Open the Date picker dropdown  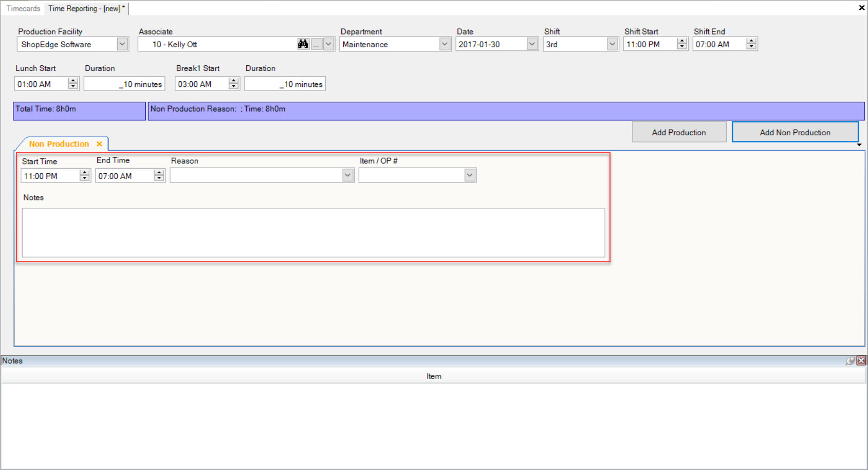tap(532, 44)
